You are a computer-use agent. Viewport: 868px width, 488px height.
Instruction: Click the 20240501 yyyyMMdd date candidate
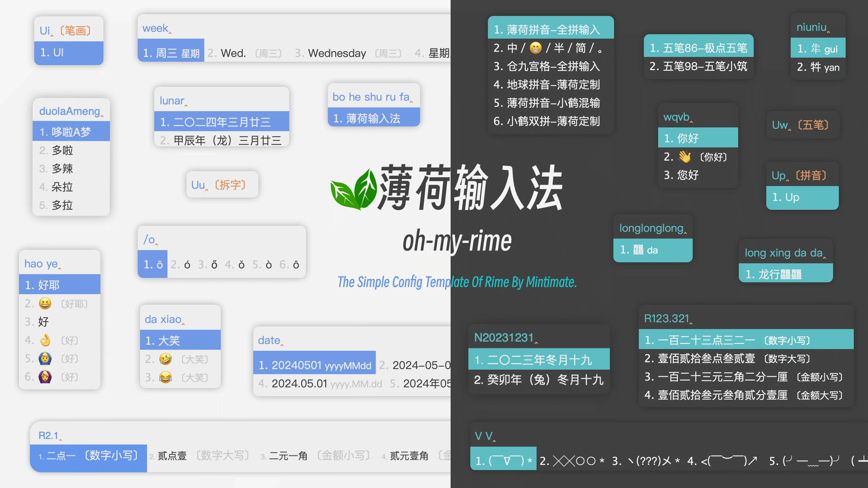coord(314,365)
